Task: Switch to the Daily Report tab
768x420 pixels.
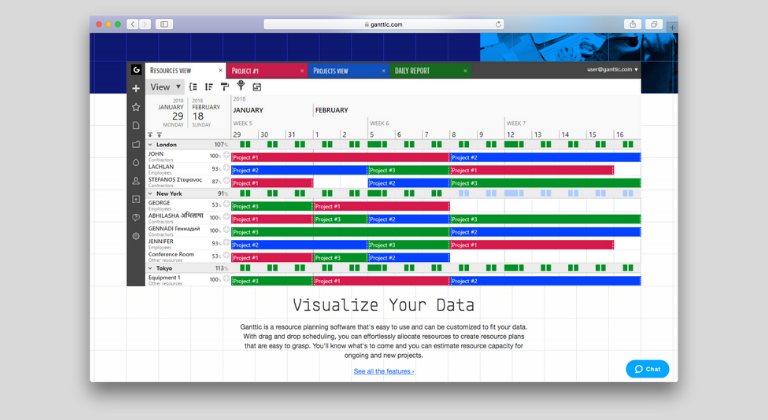Action: tap(426, 71)
